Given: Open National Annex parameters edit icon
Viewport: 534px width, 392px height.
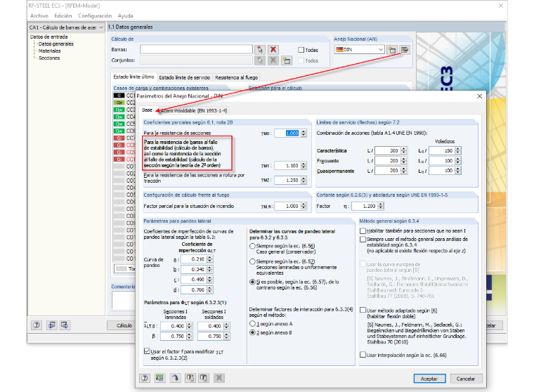Looking at the screenshot, I should point(405,50).
